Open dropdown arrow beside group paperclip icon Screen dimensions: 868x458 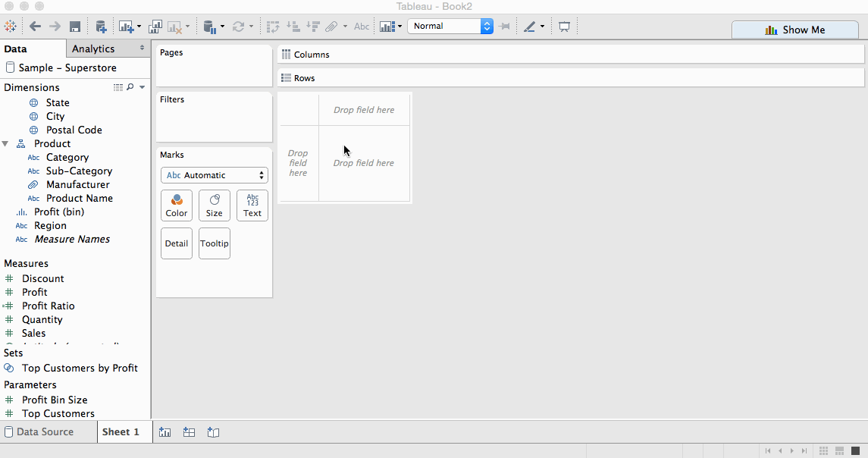[345, 27]
